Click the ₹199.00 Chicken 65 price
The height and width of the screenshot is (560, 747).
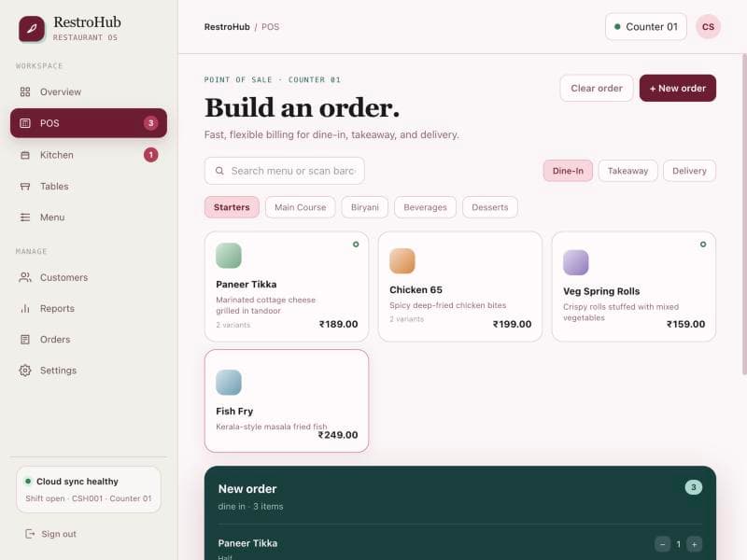(x=512, y=324)
